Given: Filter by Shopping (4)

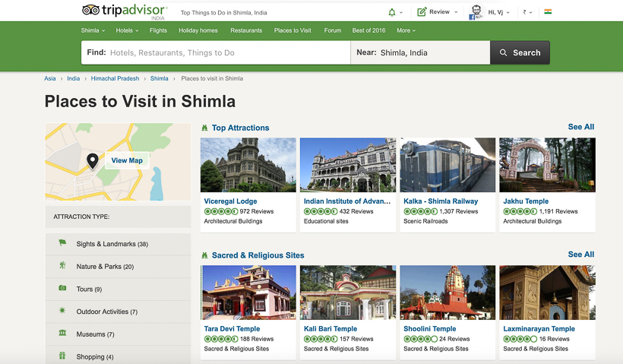Looking at the screenshot, I should click(x=118, y=356).
